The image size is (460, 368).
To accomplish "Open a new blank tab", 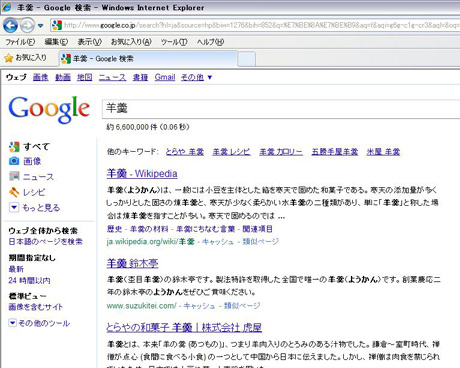I will [x=247, y=59].
